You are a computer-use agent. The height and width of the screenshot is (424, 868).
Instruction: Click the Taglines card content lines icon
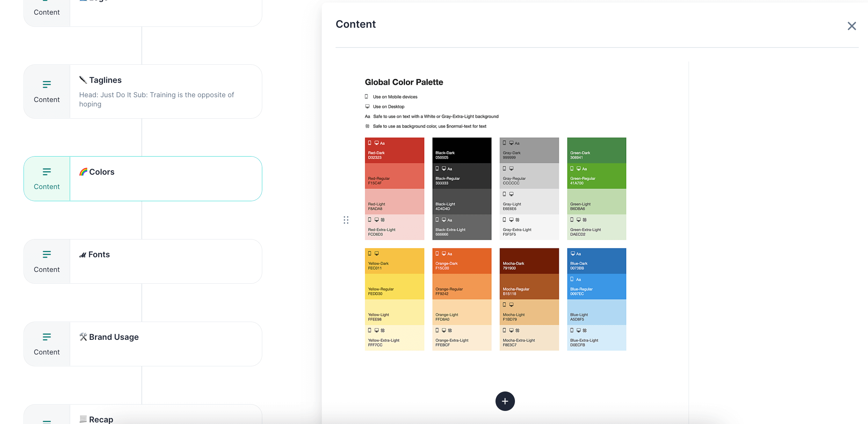click(47, 84)
